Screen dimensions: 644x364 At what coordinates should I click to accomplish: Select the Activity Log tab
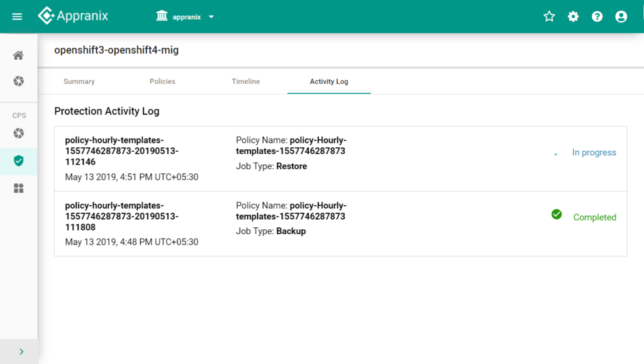[329, 81]
